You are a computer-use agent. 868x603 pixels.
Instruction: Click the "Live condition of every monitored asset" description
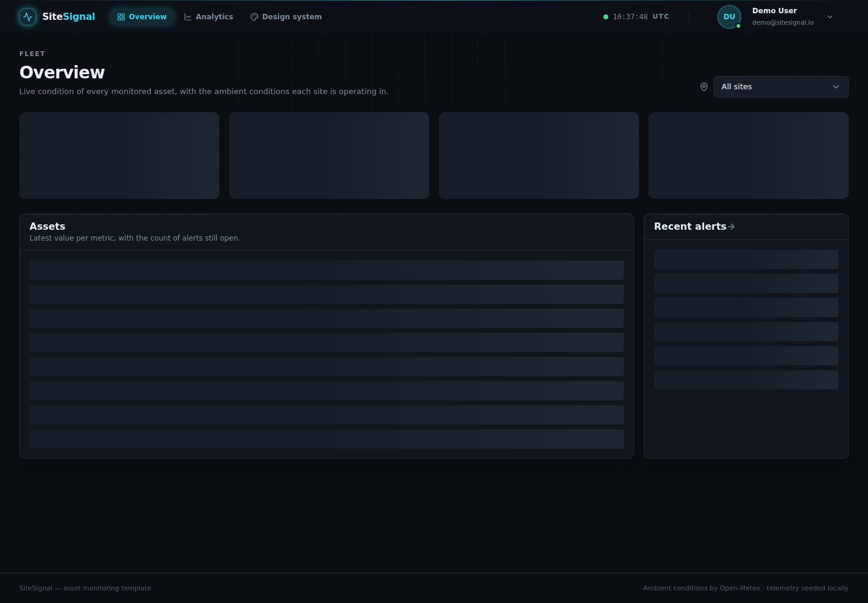(204, 92)
